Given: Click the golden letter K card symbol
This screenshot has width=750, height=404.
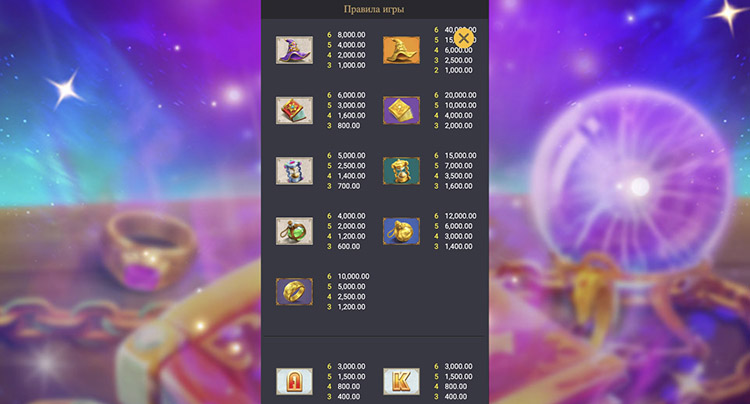Looking at the screenshot, I should [401, 382].
